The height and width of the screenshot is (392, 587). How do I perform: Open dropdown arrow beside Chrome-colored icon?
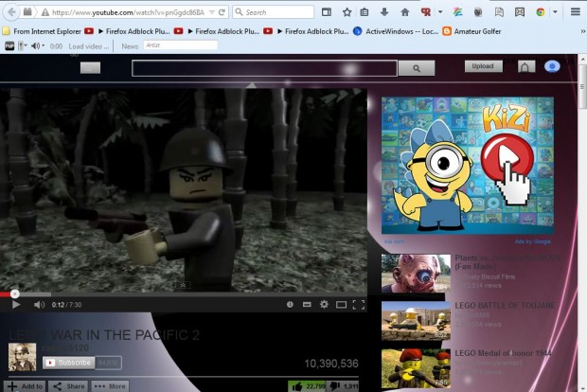point(555,12)
